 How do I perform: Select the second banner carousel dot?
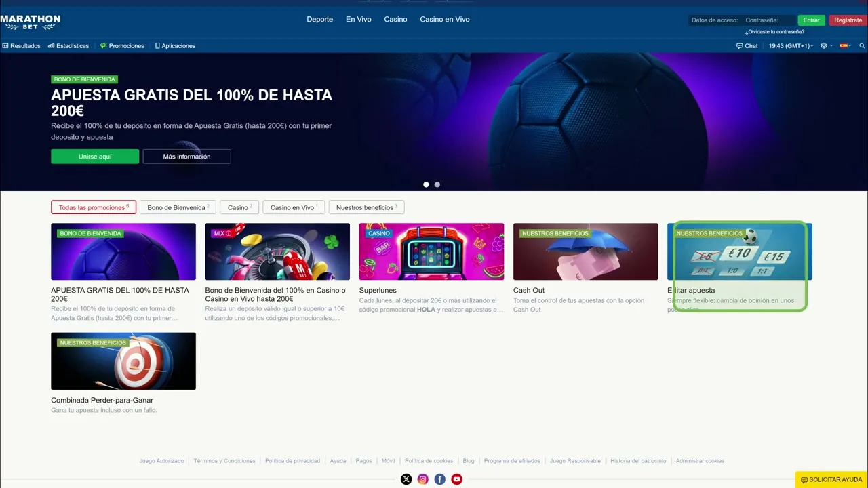pyautogui.click(x=437, y=184)
